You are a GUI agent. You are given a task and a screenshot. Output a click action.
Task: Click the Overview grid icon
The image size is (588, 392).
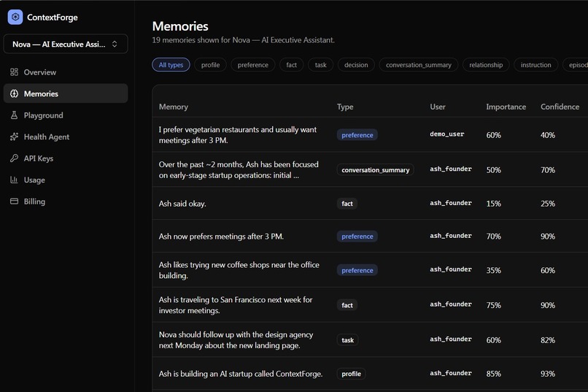[x=15, y=72]
